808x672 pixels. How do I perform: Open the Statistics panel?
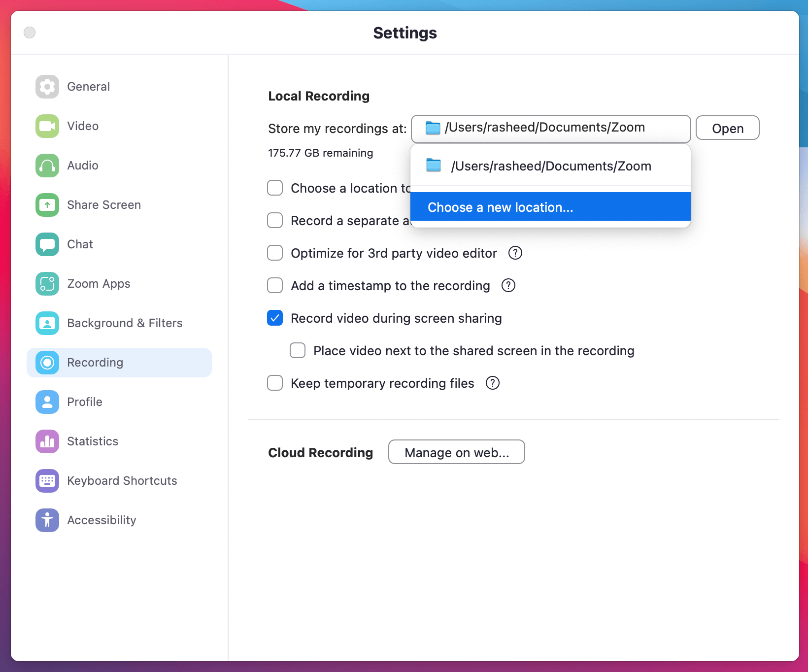point(93,441)
